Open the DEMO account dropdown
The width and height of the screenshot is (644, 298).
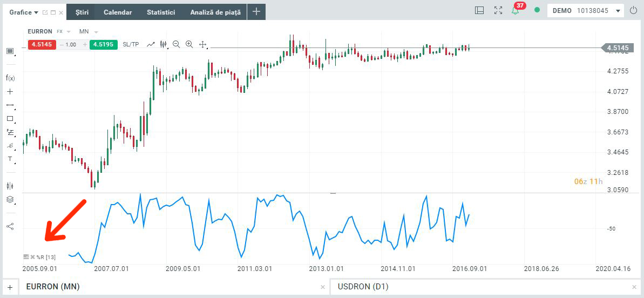pyautogui.click(x=618, y=11)
